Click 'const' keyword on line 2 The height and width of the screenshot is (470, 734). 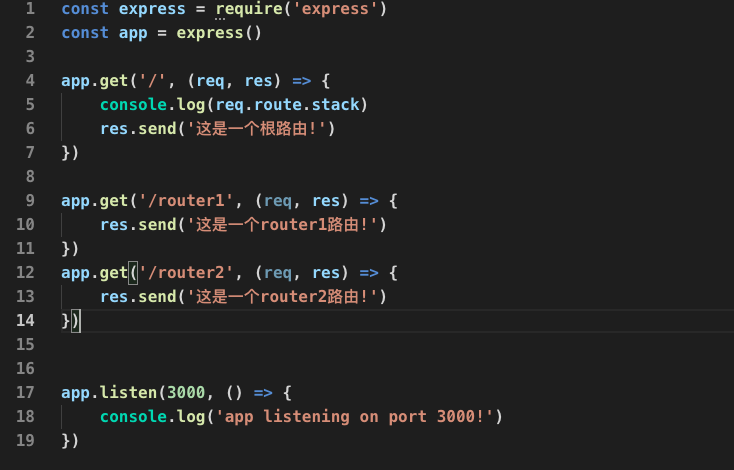pos(85,33)
